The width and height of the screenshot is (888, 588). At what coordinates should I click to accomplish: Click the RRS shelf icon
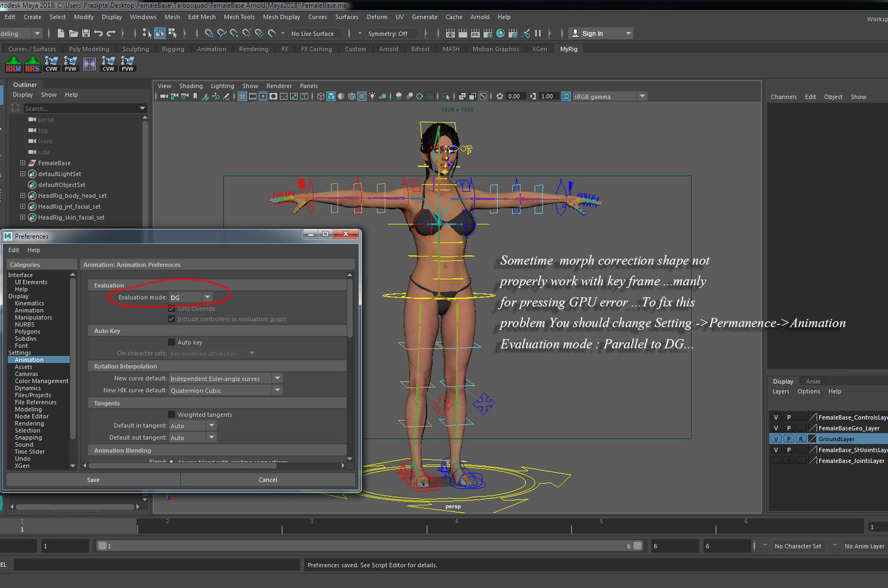33,64
